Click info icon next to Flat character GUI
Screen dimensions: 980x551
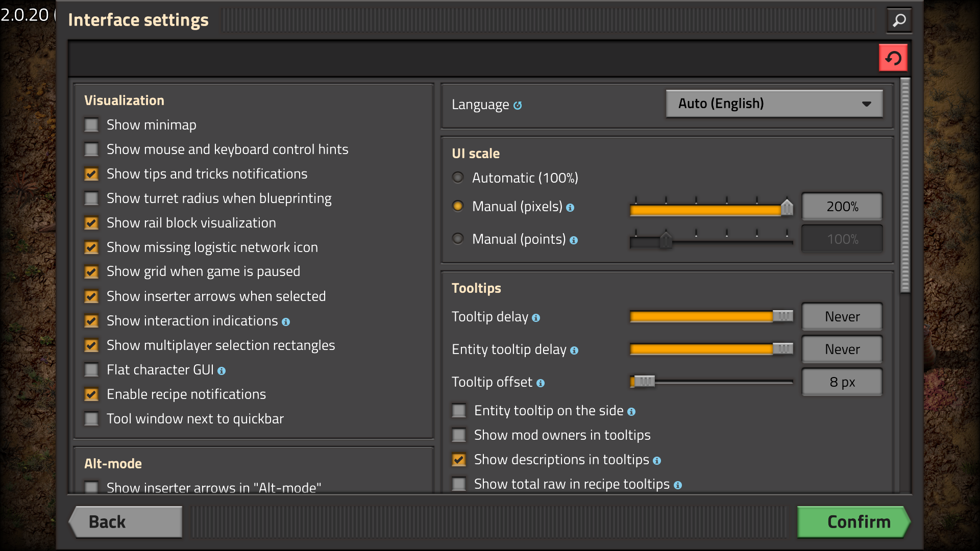pos(222,371)
